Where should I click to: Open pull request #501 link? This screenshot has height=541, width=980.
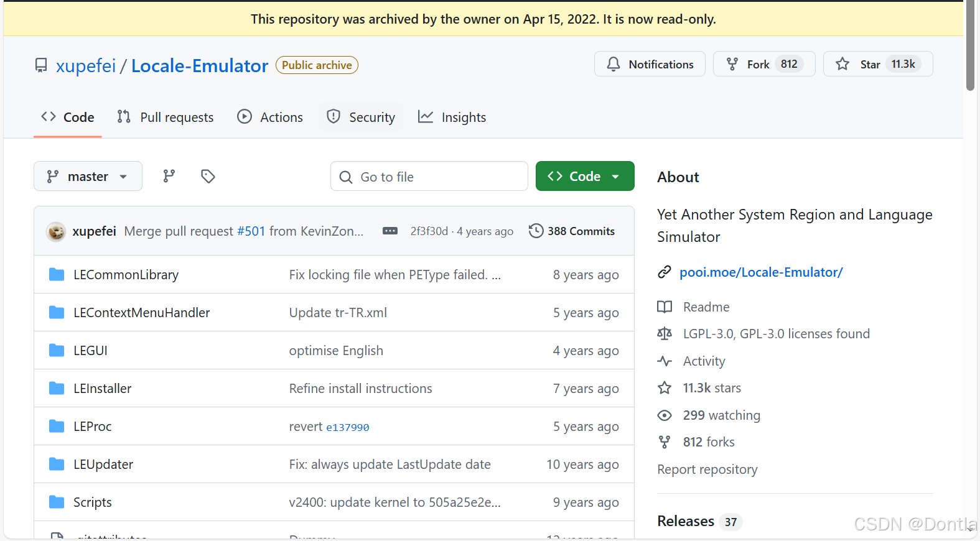(x=251, y=231)
